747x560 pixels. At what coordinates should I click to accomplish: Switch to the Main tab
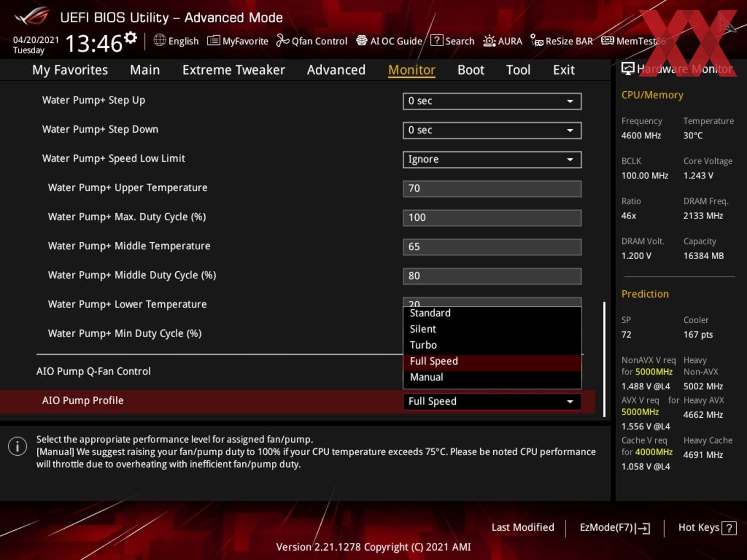coord(145,70)
